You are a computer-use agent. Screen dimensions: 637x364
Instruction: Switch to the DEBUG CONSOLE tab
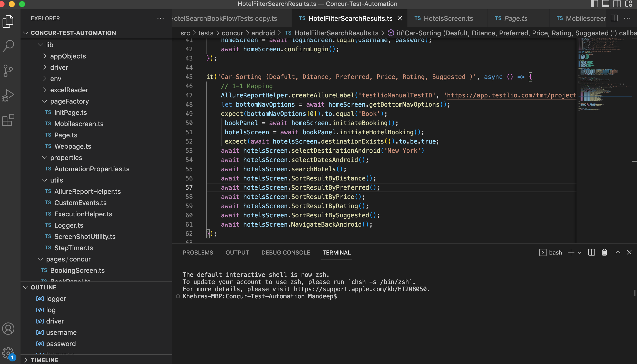pyautogui.click(x=286, y=252)
